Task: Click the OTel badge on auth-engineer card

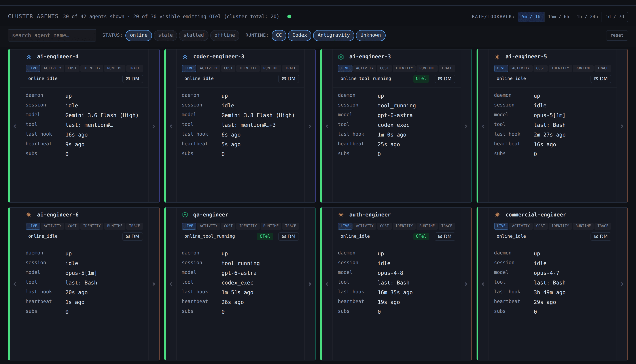Action: click(421, 236)
